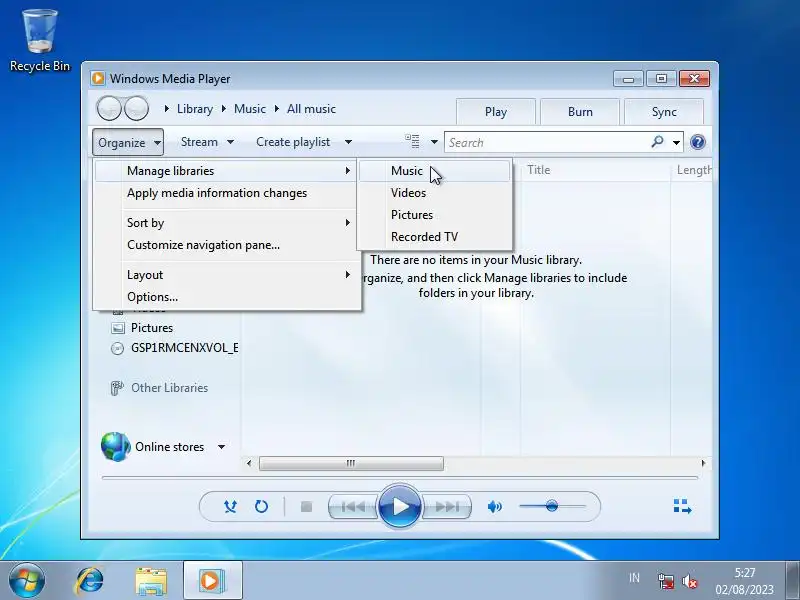Open the Burn tab
Viewport: 800px width, 600px height.
[580, 112]
